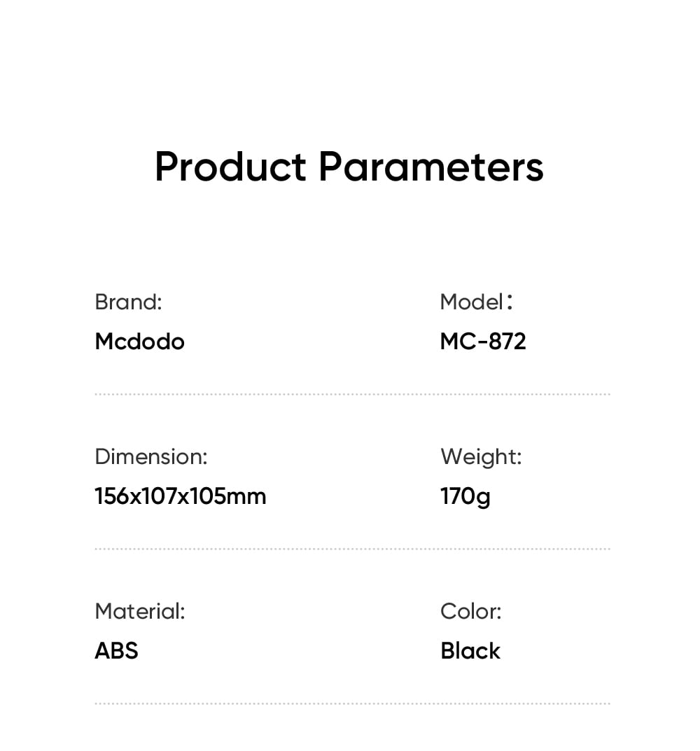
Task: Click the word Product in title
Action: (230, 167)
